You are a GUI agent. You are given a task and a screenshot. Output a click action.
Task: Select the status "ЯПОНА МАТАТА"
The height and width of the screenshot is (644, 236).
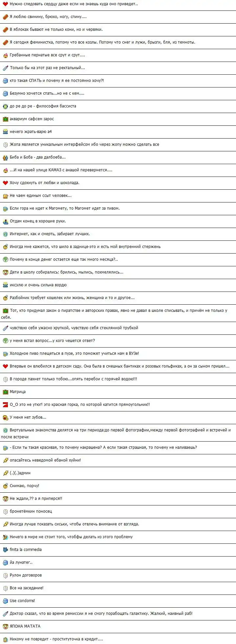[25, 626]
